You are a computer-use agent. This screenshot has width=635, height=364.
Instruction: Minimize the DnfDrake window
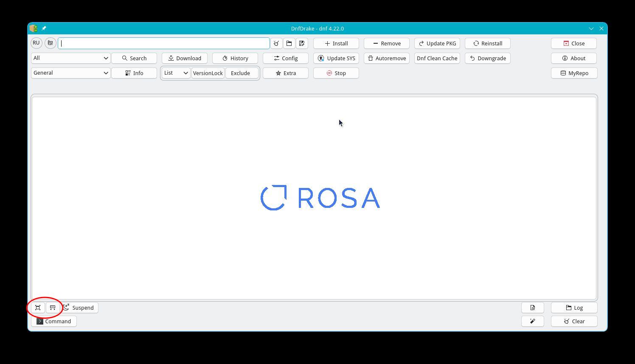click(591, 28)
